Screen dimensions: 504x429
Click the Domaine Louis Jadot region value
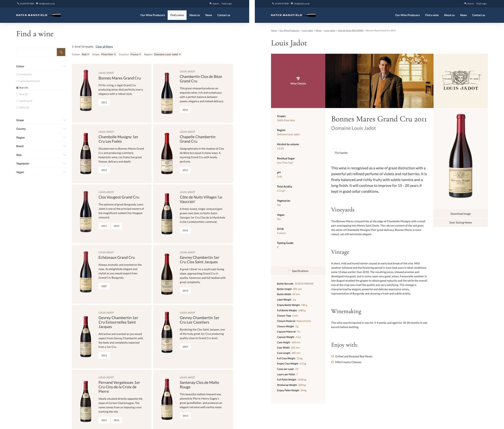[288, 134]
